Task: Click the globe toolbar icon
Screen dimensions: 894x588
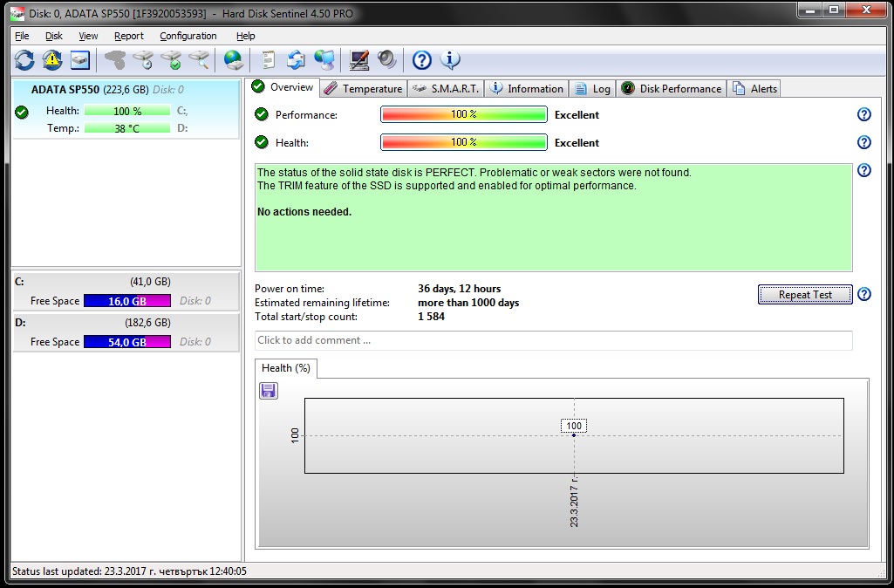Action: click(x=233, y=59)
